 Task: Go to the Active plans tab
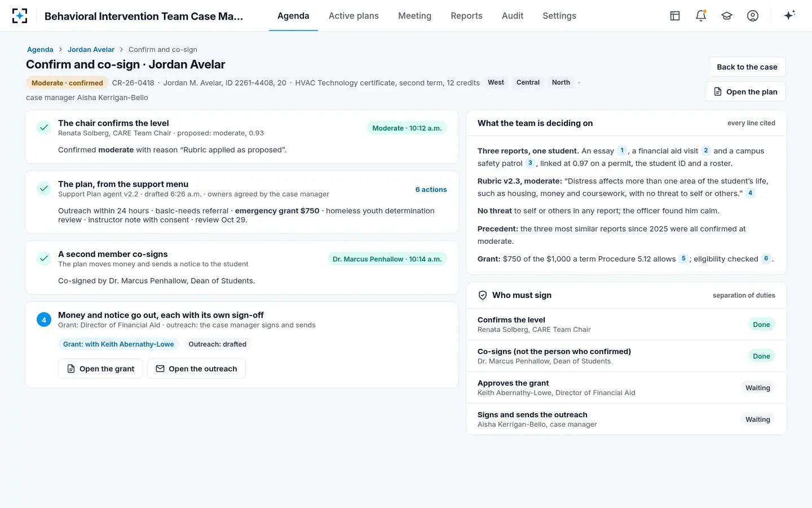354,16
